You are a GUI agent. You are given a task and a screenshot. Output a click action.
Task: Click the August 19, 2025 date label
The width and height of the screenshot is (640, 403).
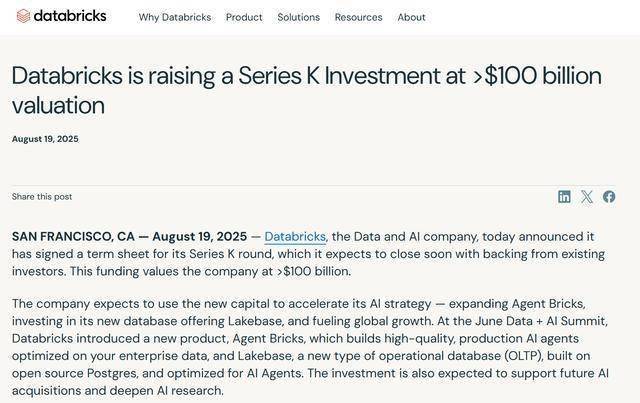45,139
